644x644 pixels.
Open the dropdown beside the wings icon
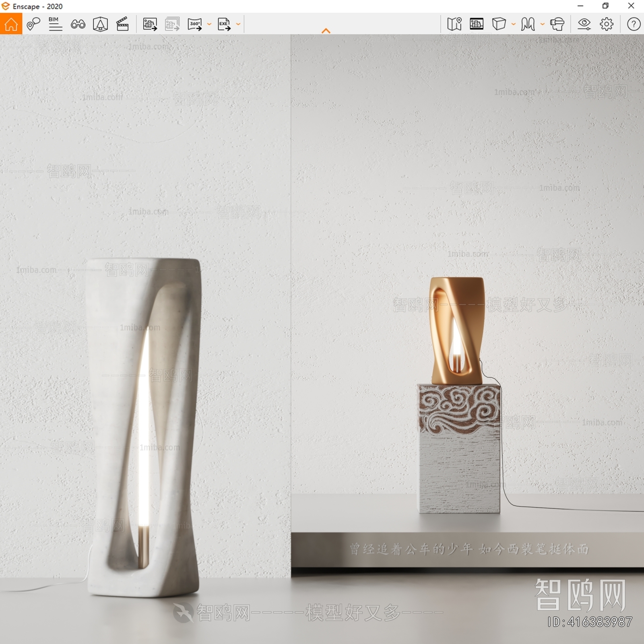point(543,24)
